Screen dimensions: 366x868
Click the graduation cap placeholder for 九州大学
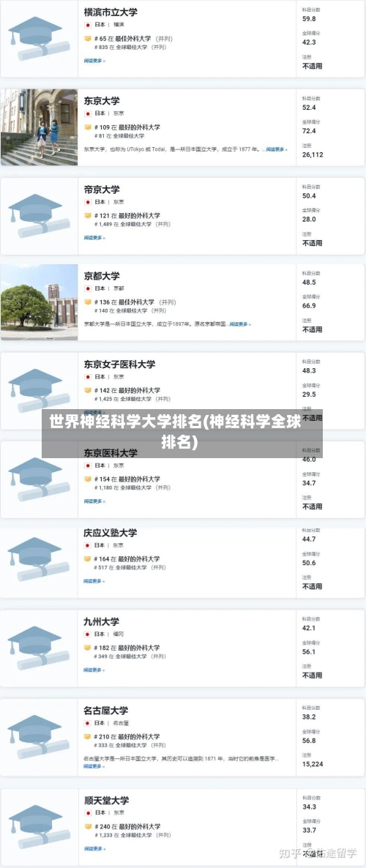(39, 648)
